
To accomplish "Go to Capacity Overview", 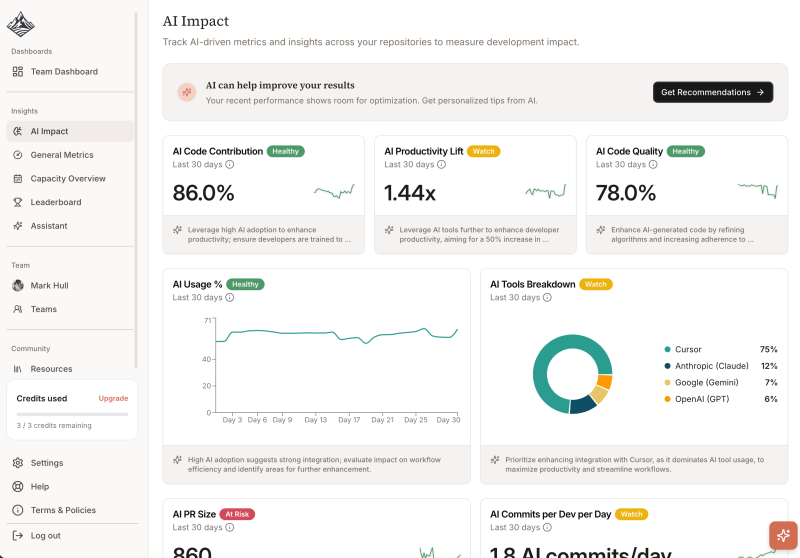I will 70,179.
